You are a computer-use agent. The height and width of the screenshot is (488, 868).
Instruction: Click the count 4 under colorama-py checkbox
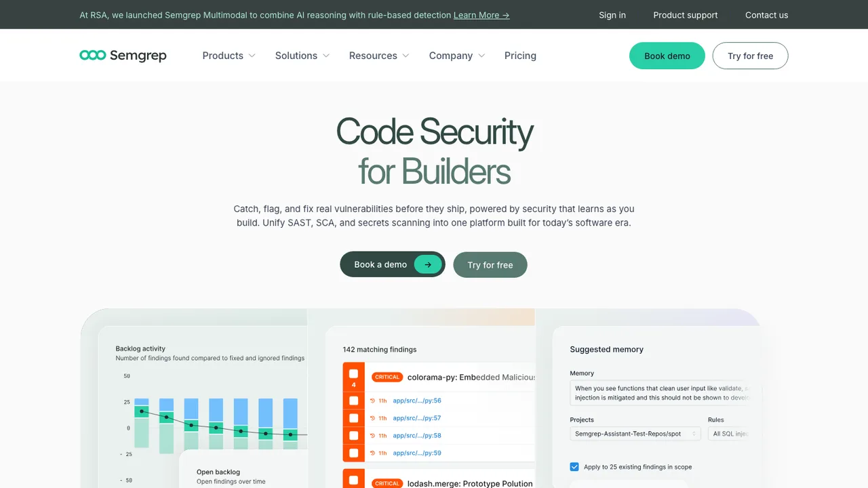(353, 385)
